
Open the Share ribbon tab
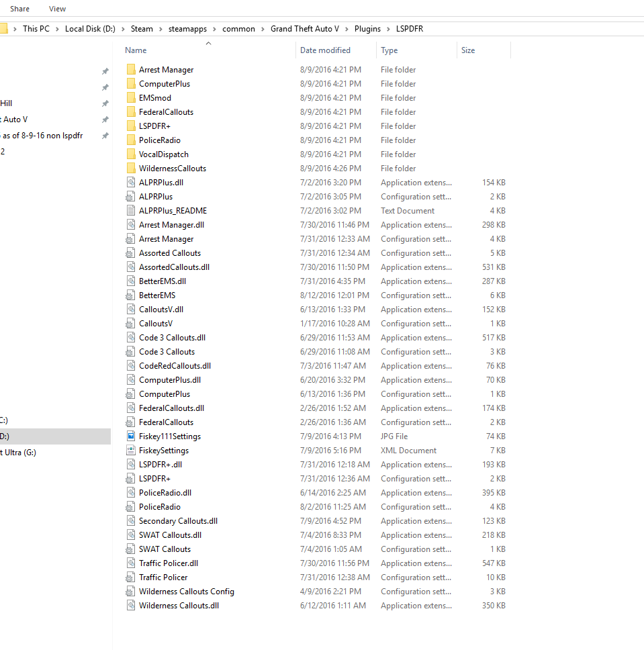[19, 9]
